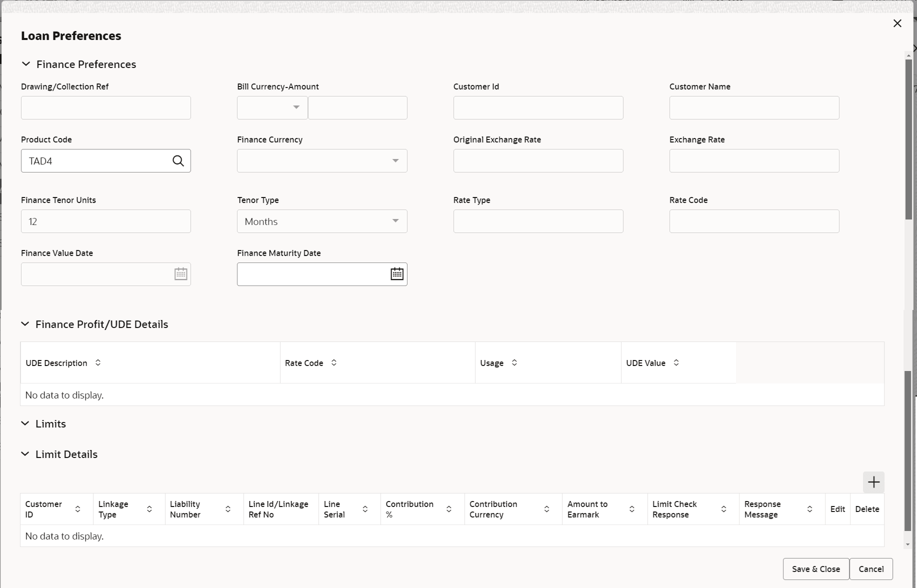This screenshot has width=917, height=588.
Task: Collapse the Finance Profit/UDE Details section
Action: [x=25, y=324]
